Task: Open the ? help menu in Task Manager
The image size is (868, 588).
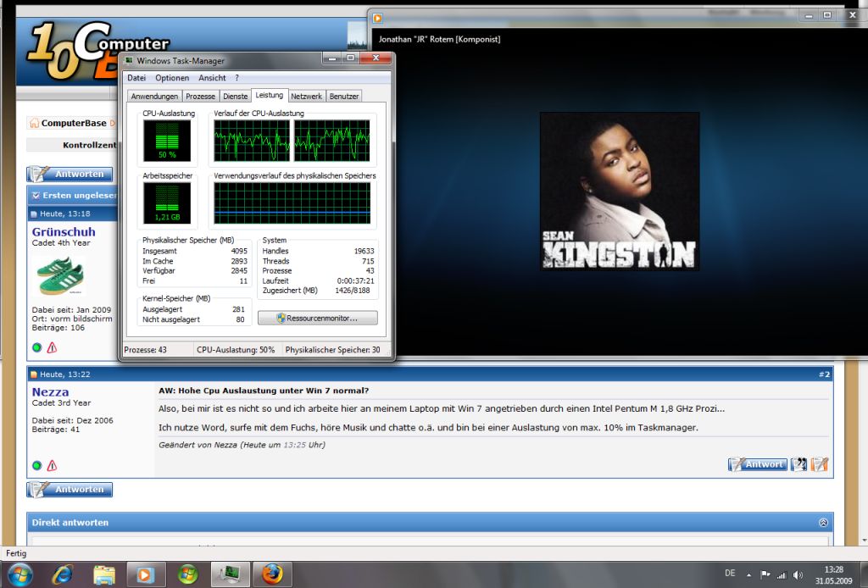Action: tap(237, 78)
